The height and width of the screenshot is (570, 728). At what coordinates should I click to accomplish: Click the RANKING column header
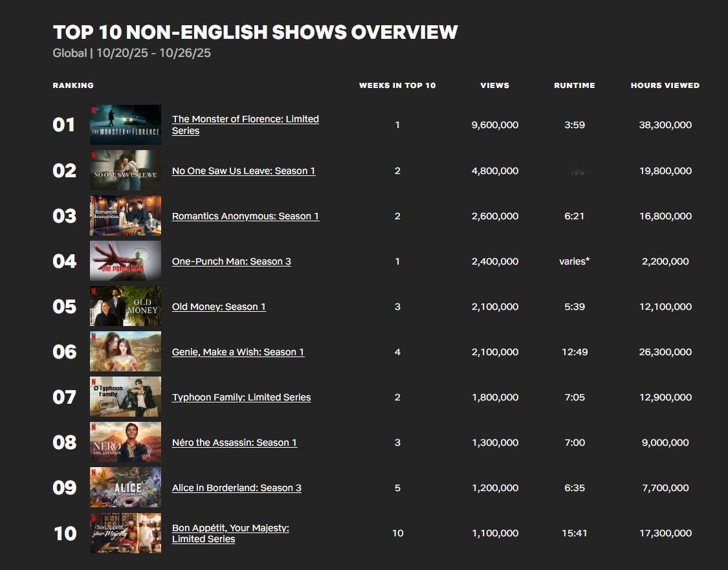[73, 85]
